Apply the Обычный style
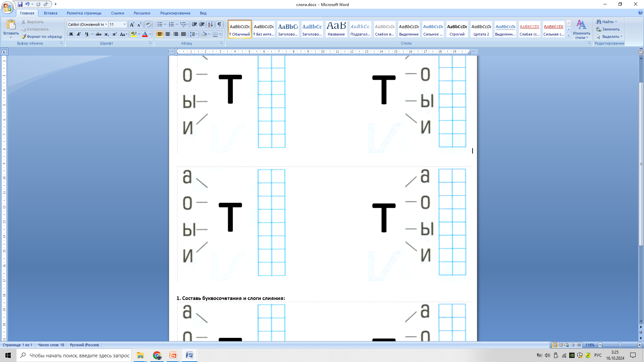 240,29
